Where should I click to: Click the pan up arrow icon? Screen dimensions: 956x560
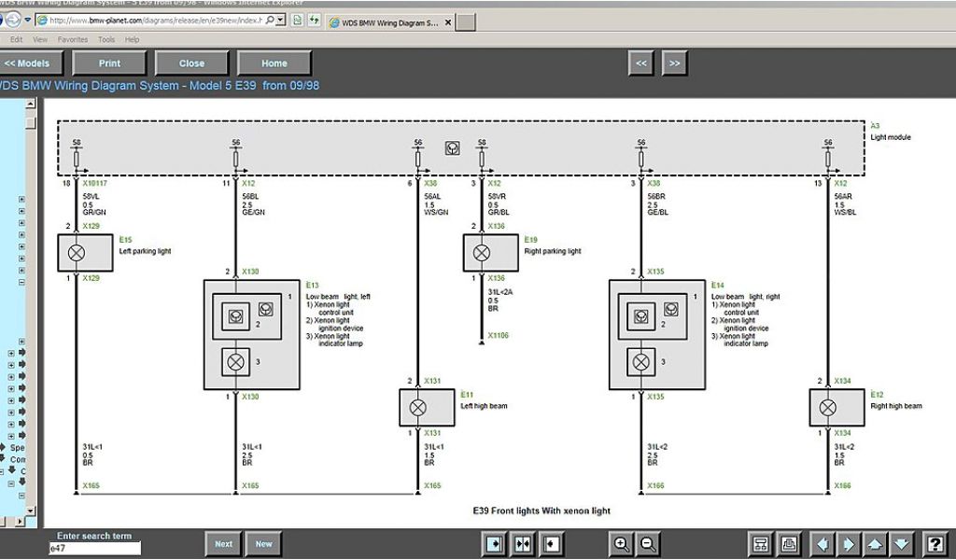(875, 544)
